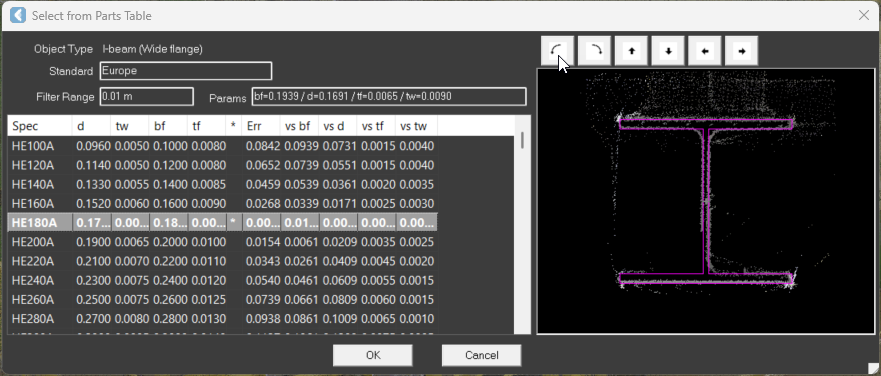Click vs d value 0.1009 in HE280A row
This screenshot has height=376, width=881.
[x=339, y=319]
